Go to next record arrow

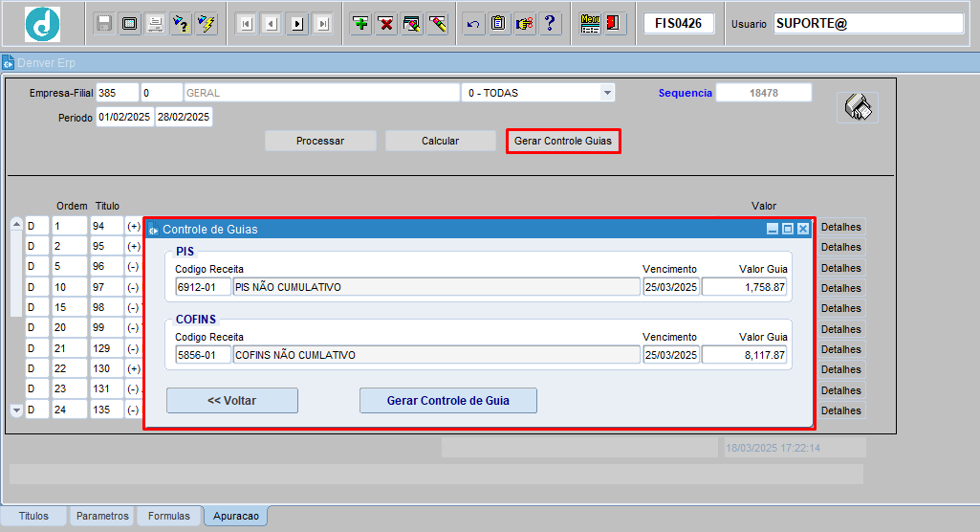pyautogui.click(x=297, y=24)
